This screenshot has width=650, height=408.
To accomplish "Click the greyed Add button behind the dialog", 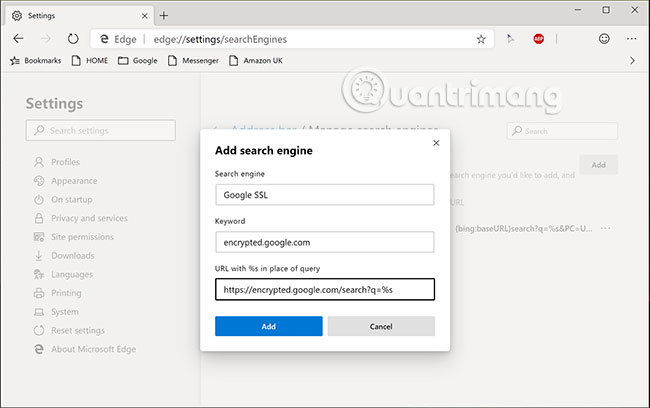I will click(599, 165).
